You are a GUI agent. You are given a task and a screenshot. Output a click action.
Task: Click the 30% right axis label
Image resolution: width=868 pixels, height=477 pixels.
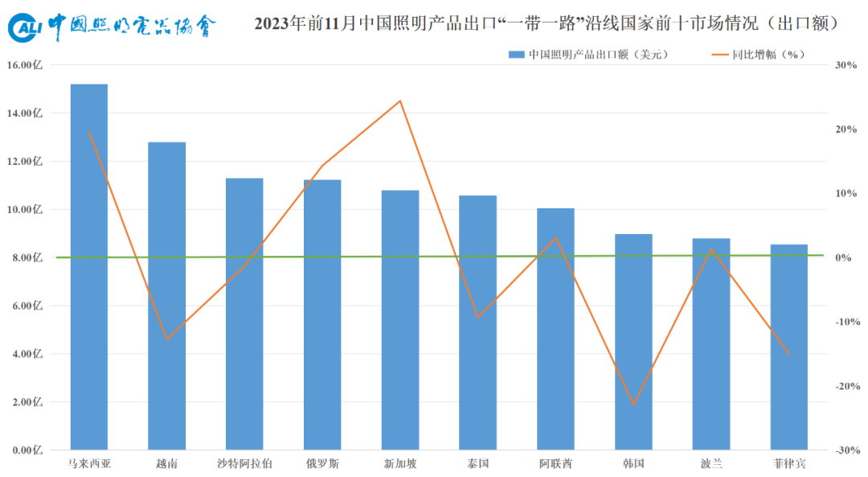tap(845, 65)
